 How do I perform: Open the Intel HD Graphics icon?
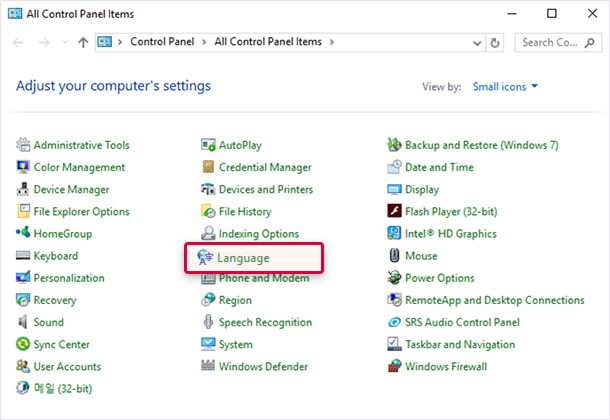coord(394,233)
